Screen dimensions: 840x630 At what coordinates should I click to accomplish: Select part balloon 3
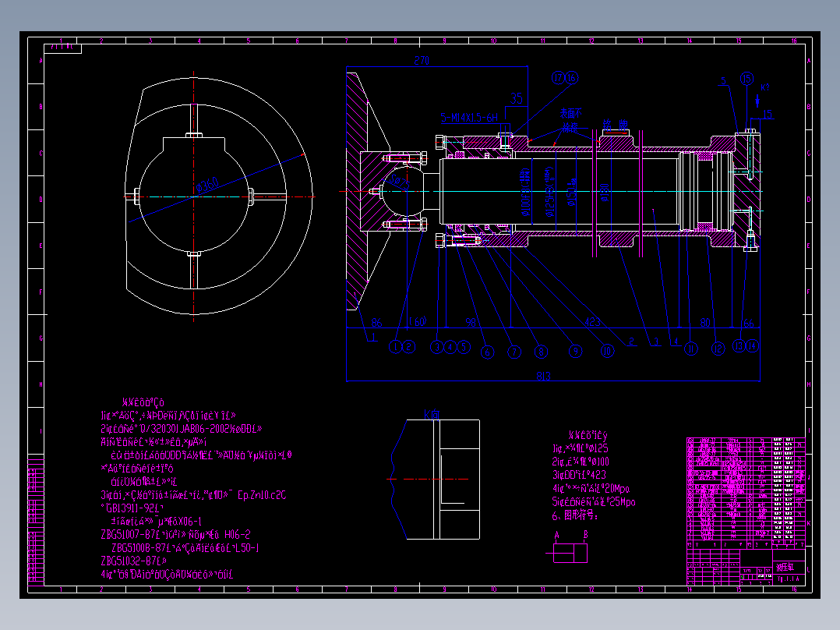[x=437, y=347]
